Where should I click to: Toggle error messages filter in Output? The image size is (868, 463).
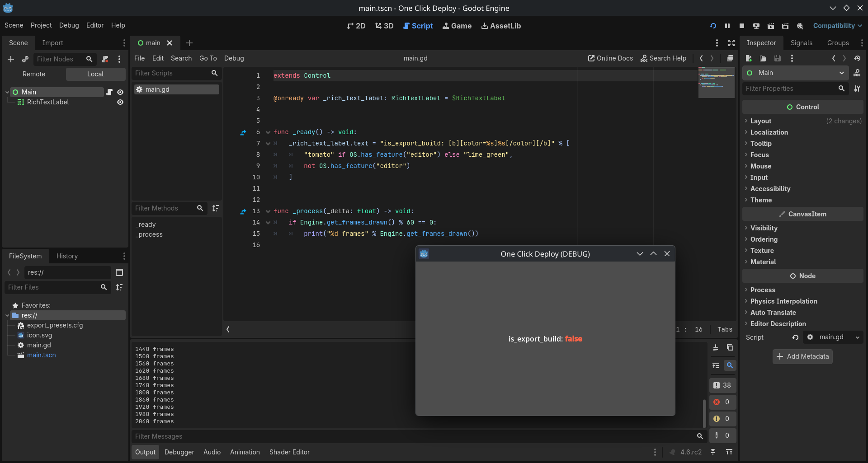722,402
